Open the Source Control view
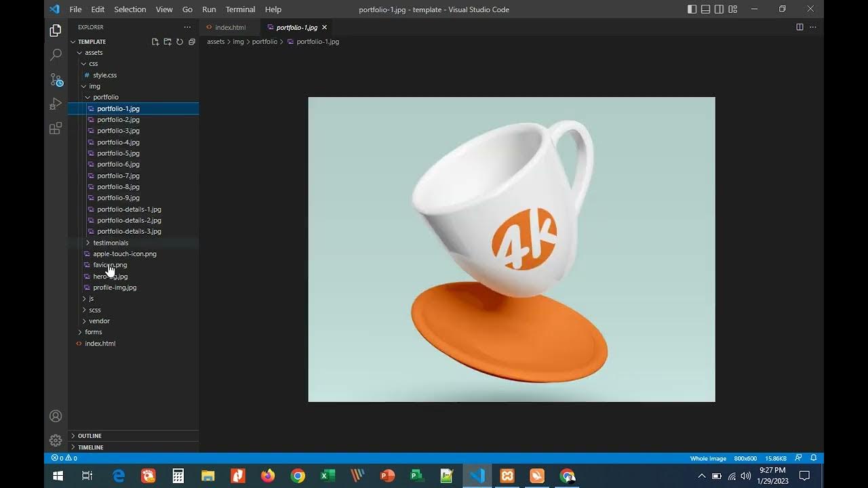Image resolution: width=868 pixels, height=488 pixels. click(56, 79)
